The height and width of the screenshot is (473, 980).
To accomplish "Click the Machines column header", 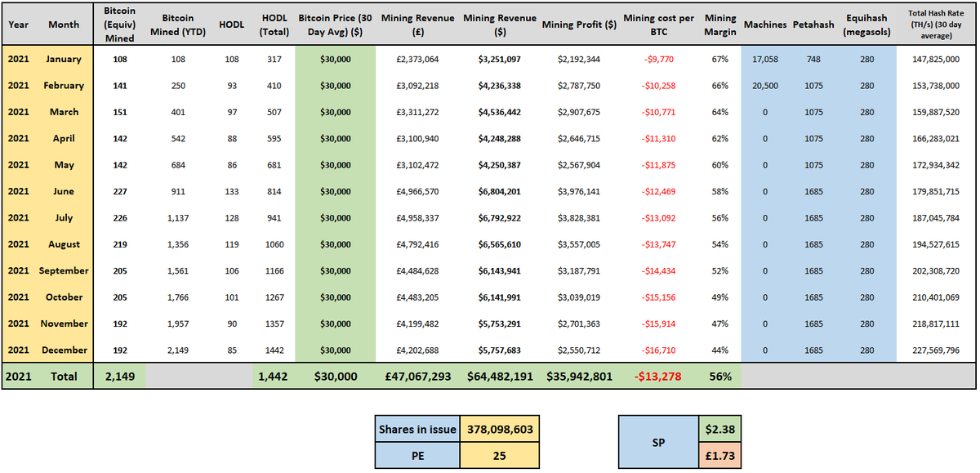I will [x=765, y=25].
